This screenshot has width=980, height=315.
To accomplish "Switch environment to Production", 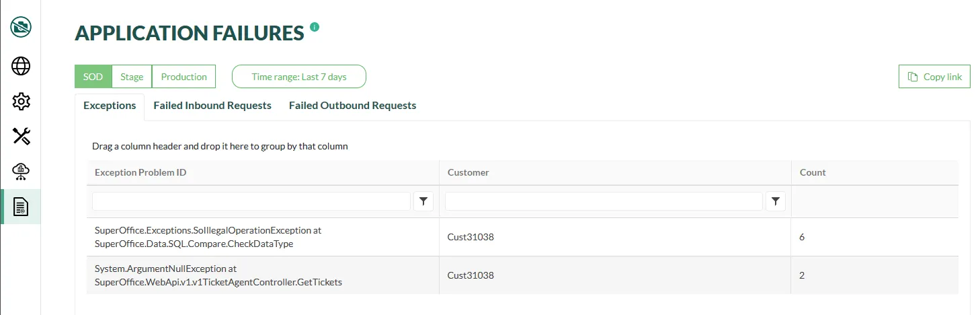I will coord(183,77).
